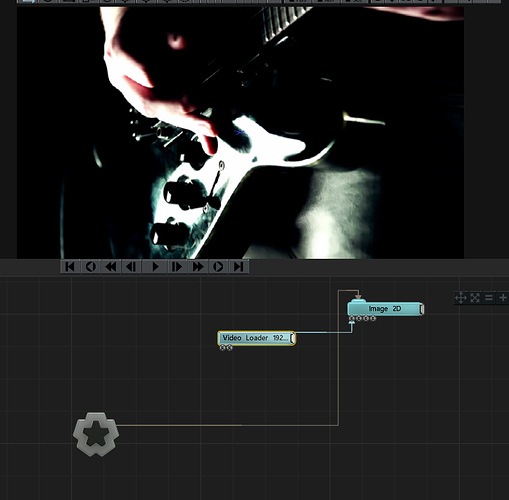509x500 pixels.
Task: Jump to the first frame of the timeline
Action: [x=70, y=267]
